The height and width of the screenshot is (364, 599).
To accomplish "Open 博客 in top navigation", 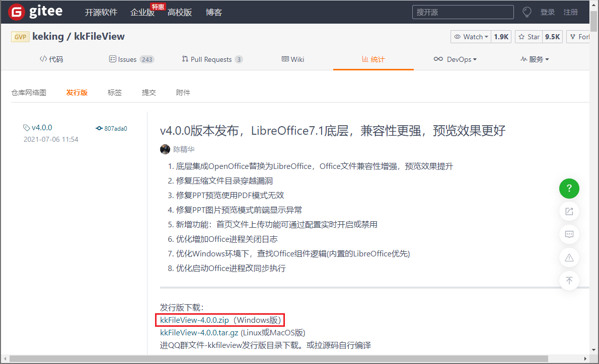I will (x=213, y=12).
